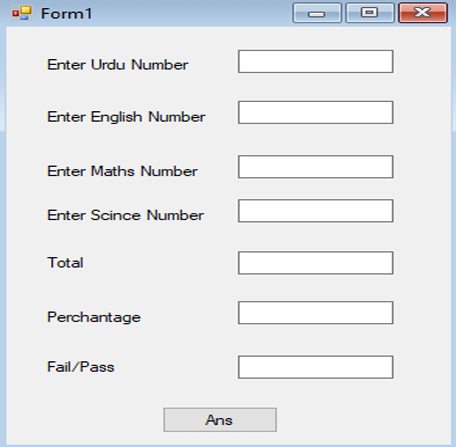The image size is (456, 447).
Task: Click inside the Perchantage text box
Action: point(316,313)
